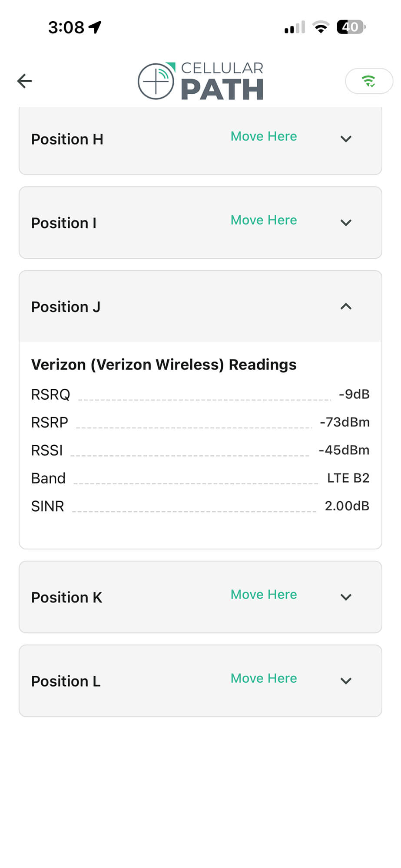The width and height of the screenshot is (401, 868).
Task: Choose Move Here for Position K
Action: coord(264,594)
